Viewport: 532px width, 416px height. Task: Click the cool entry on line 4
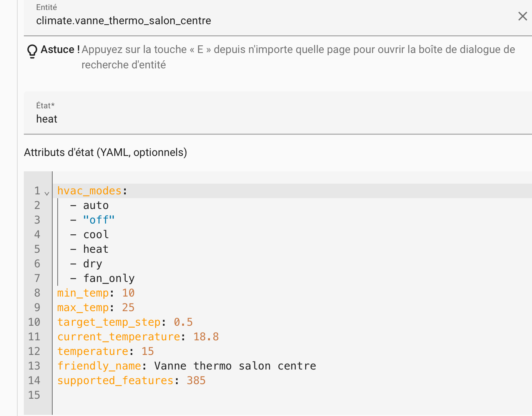click(96, 235)
